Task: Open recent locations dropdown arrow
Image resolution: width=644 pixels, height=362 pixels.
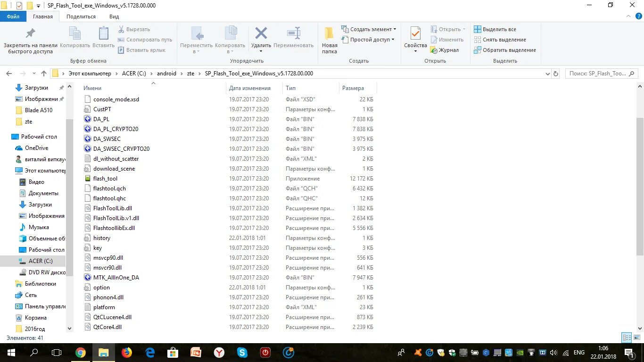Action: 34,74
